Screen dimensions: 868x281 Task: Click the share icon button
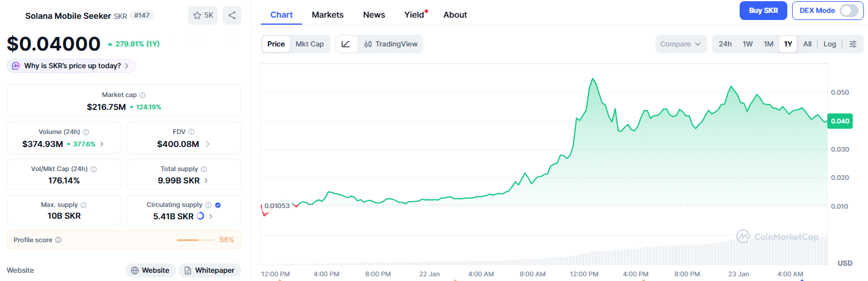(232, 15)
